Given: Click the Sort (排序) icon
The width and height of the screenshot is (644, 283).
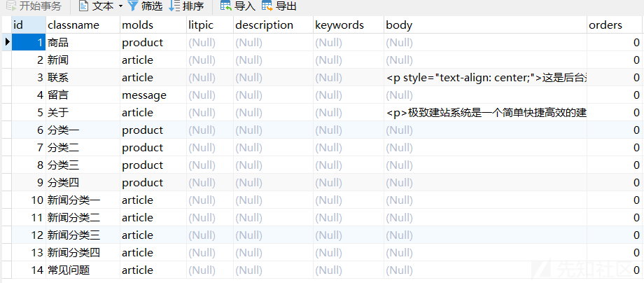Looking at the screenshot, I should [174, 6].
